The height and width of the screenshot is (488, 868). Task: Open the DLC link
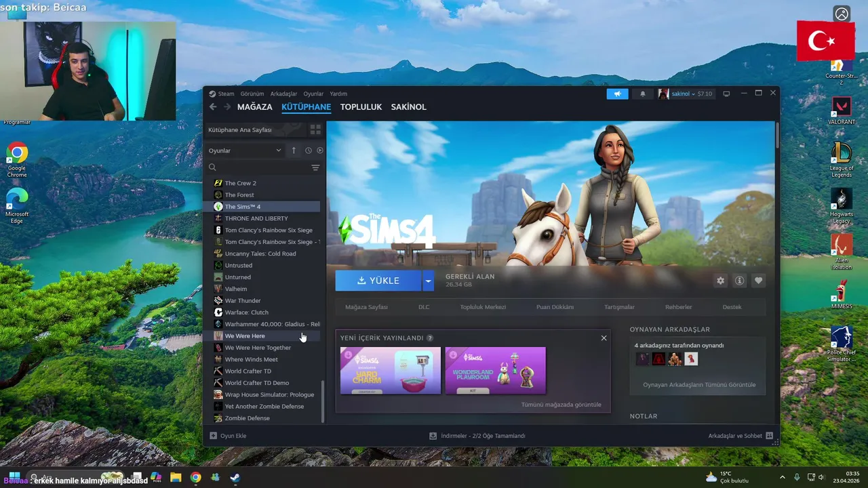click(424, 307)
